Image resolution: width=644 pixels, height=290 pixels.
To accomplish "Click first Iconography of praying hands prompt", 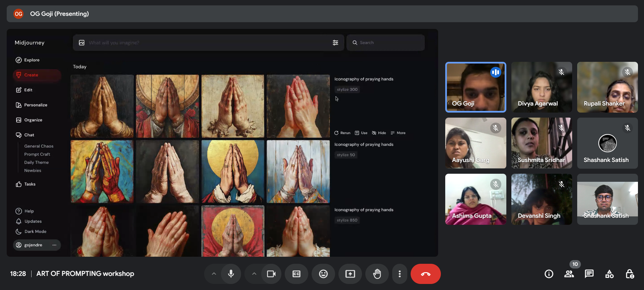I will coord(364,79).
